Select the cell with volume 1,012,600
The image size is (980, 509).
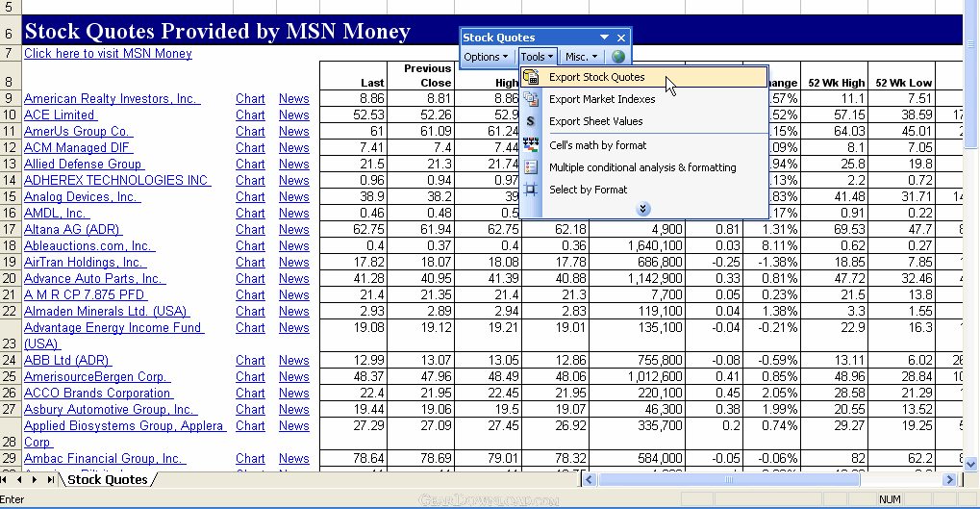point(637,376)
